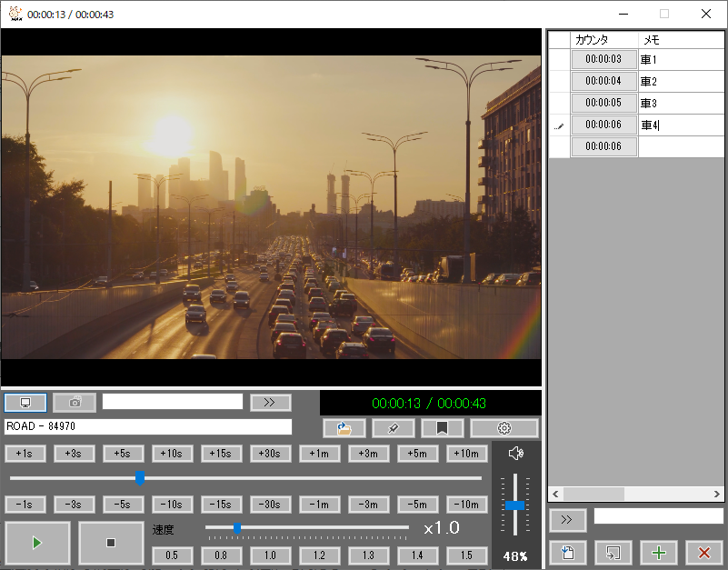Expand with the >> button beside the camera
The width and height of the screenshot is (728, 570).
click(x=269, y=402)
